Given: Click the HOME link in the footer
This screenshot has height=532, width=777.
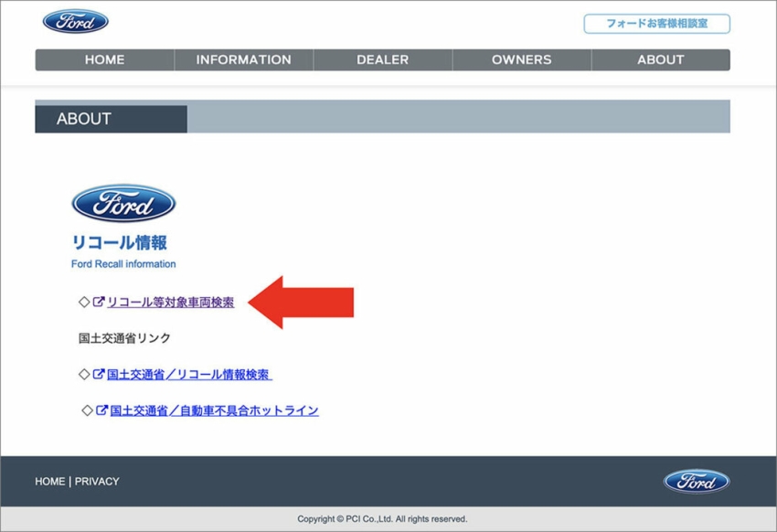Looking at the screenshot, I should (x=49, y=482).
